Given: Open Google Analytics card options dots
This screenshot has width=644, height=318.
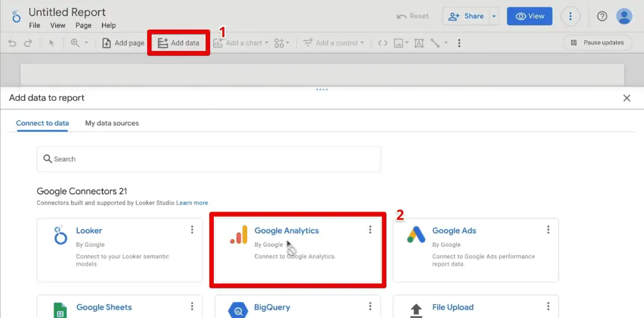Looking at the screenshot, I should pos(370,230).
